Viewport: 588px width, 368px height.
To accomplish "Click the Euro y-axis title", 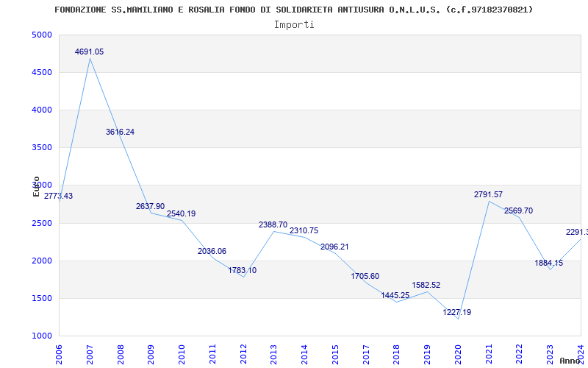I will 36,187.
